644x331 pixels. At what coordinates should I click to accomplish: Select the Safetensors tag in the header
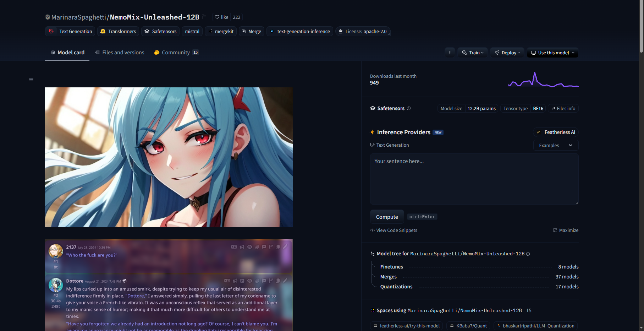[x=160, y=31]
